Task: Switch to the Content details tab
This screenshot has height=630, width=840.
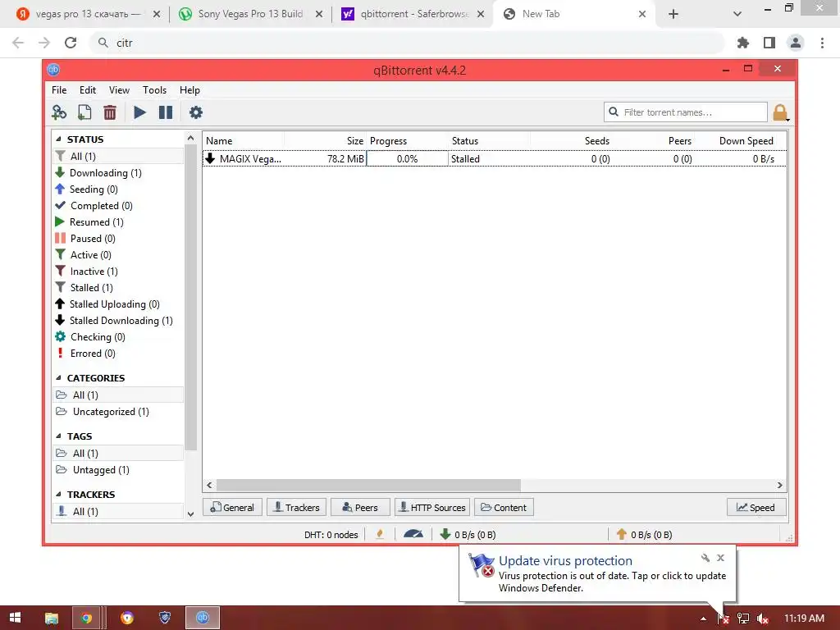Action: (504, 507)
